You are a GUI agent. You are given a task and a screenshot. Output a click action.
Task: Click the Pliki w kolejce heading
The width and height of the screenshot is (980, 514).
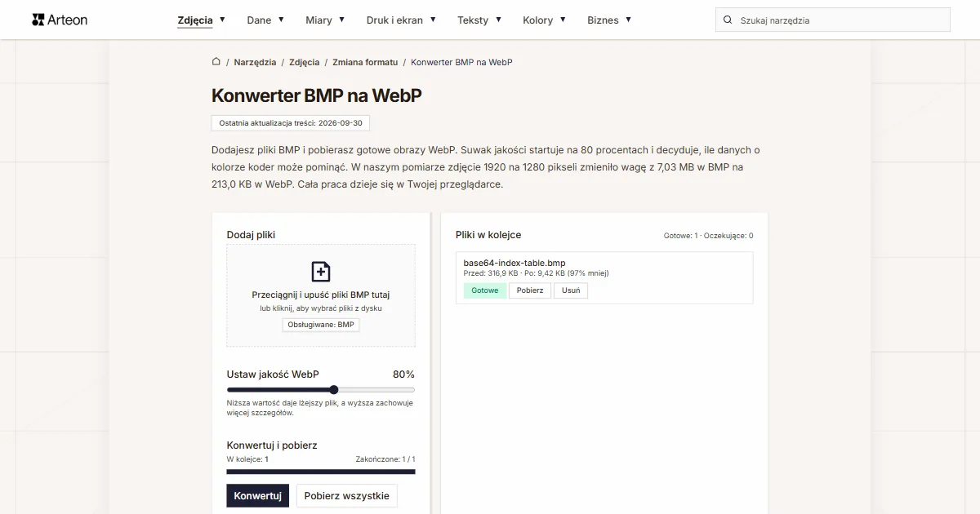tap(488, 235)
